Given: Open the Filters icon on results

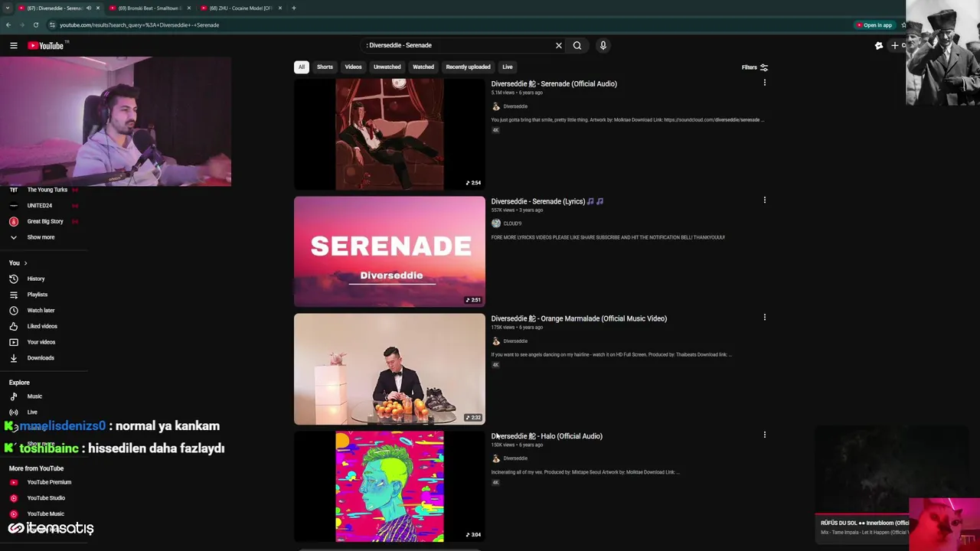Looking at the screenshot, I should 763,67.
